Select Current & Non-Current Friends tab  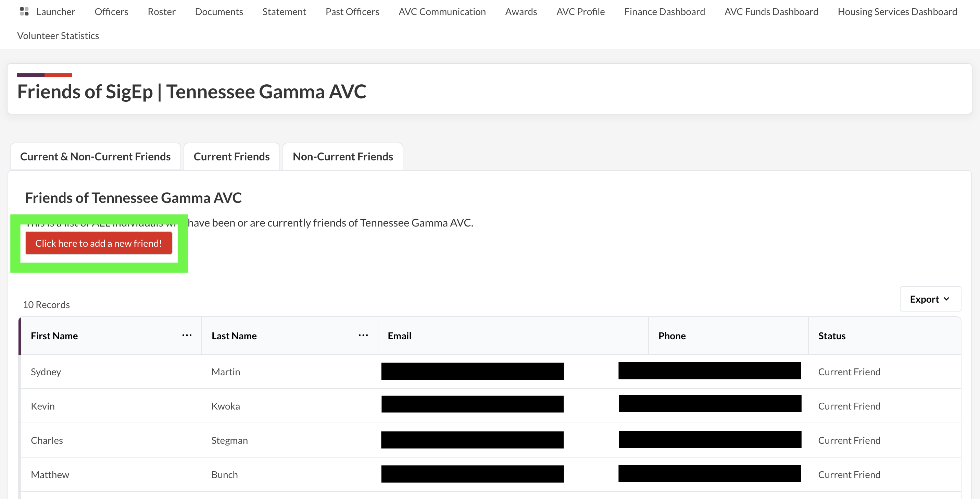pyautogui.click(x=95, y=156)
